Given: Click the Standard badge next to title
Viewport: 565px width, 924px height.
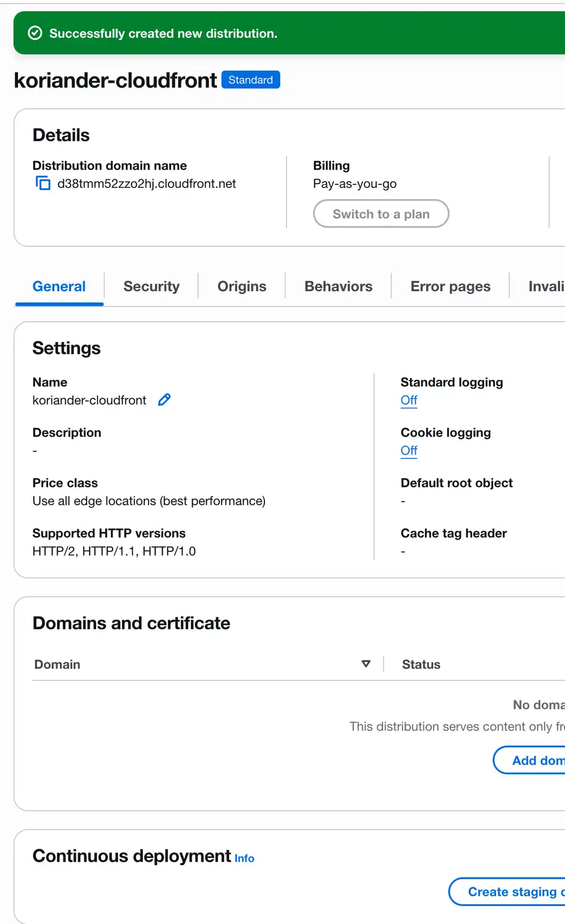Looking at the screenshot, I should coord(251,80).
